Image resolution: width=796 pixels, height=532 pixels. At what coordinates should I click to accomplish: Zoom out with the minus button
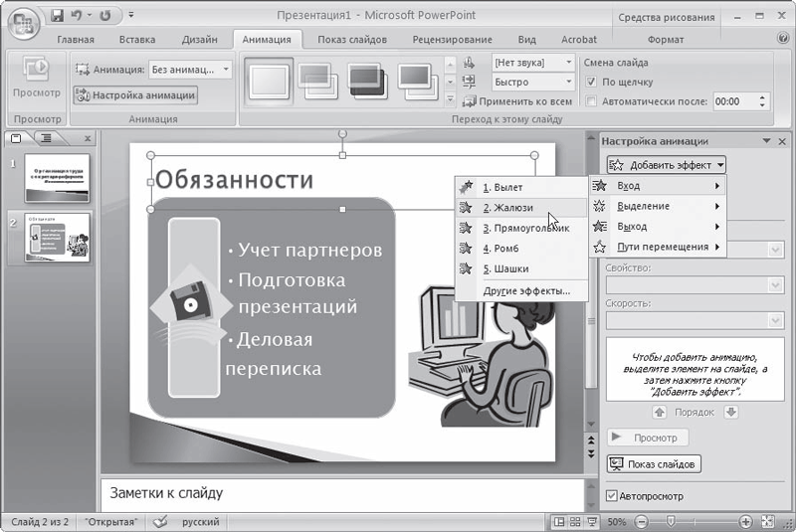tap(641, 521)
